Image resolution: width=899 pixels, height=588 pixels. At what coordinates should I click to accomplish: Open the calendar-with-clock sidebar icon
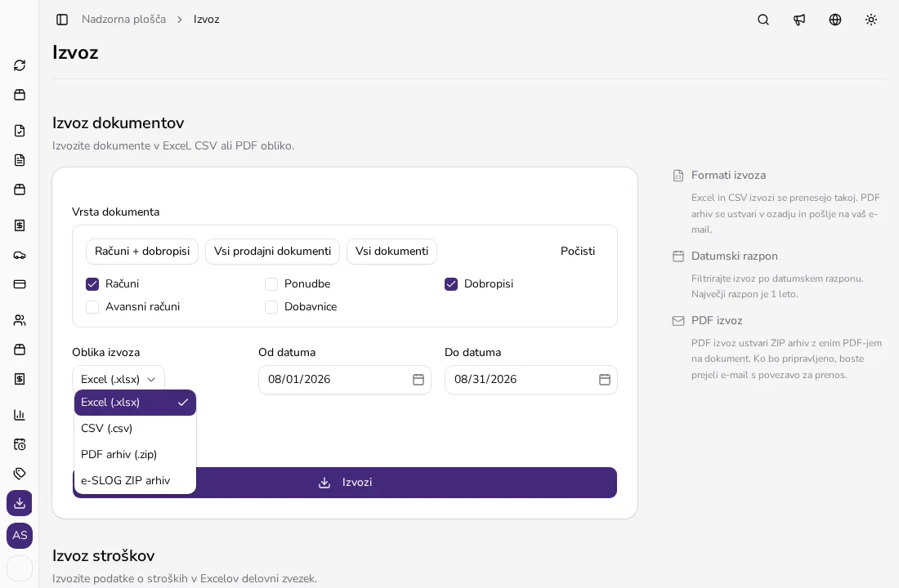[x=20, y=444]
